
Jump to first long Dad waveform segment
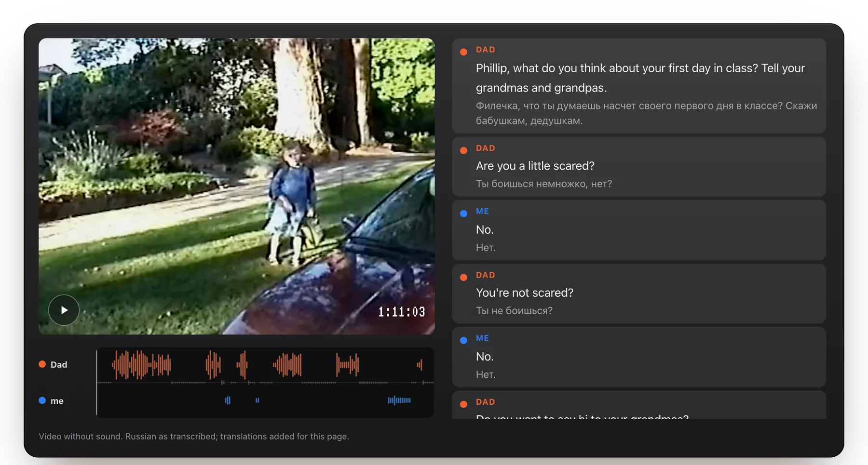click(x=141, y=365)
